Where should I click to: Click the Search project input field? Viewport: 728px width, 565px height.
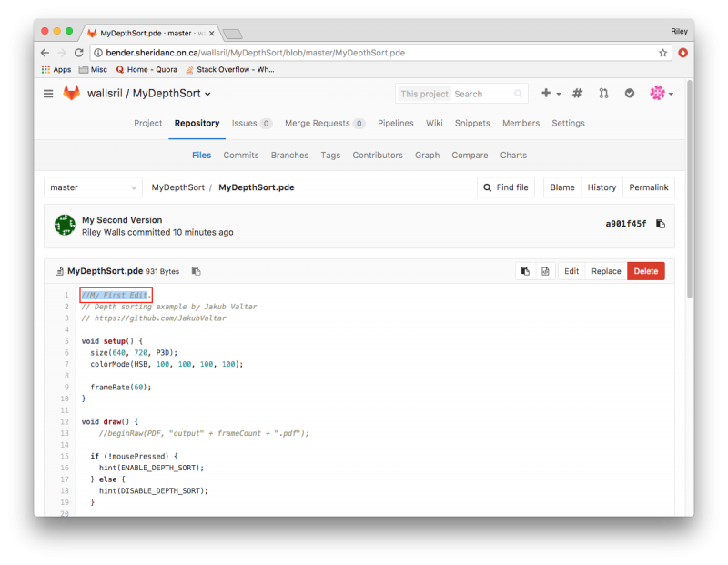pos(483,94)
